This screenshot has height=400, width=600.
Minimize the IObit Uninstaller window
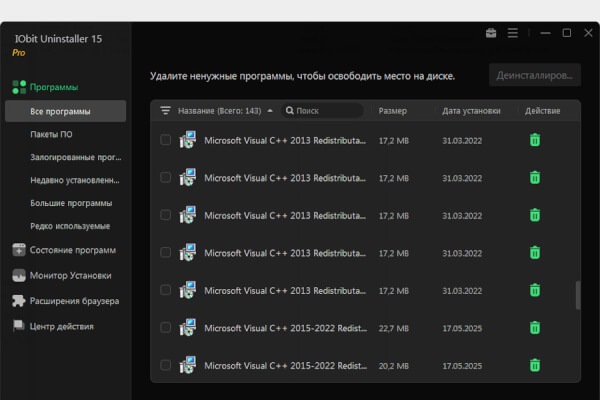point(545,33)
